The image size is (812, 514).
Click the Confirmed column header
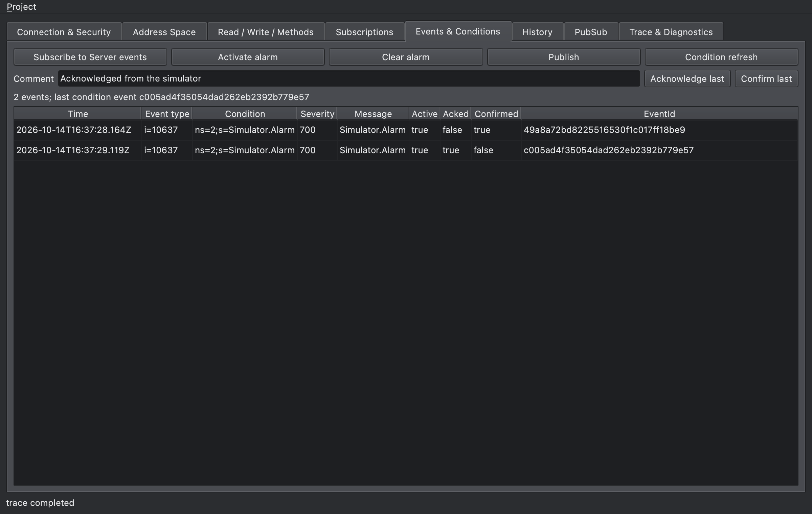coord(496,114)
